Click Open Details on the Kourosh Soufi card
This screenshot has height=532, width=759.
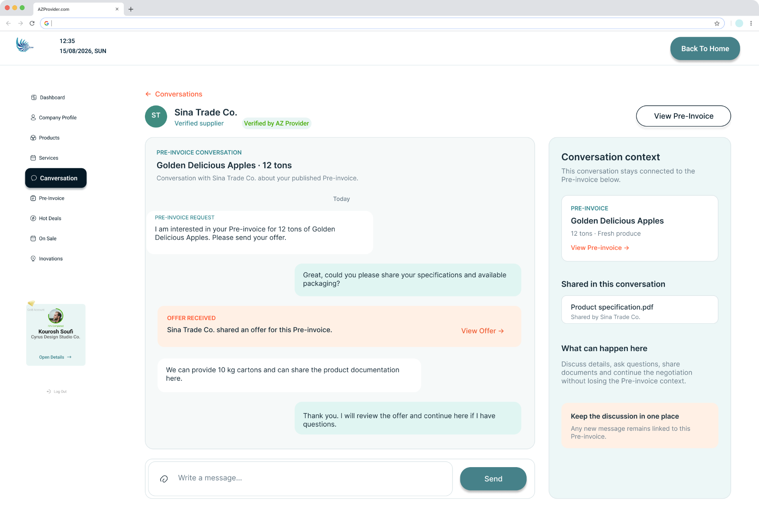point(55,357)
